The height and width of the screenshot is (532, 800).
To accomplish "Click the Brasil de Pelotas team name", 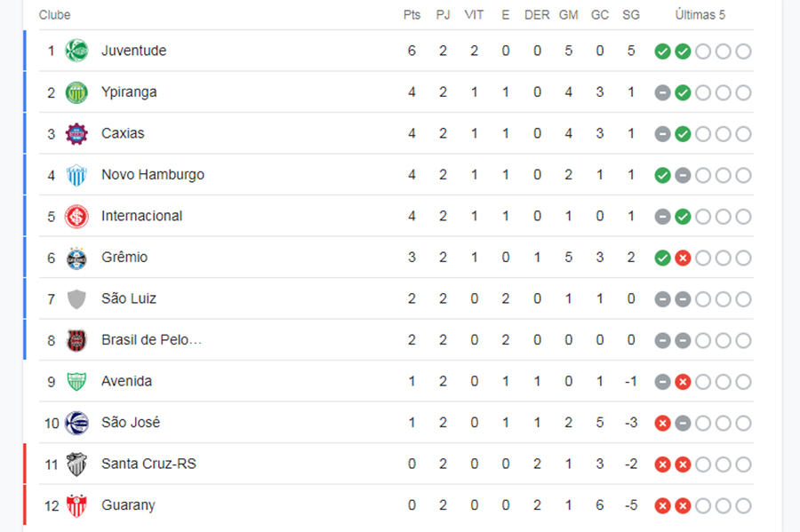I will point(151,340).
